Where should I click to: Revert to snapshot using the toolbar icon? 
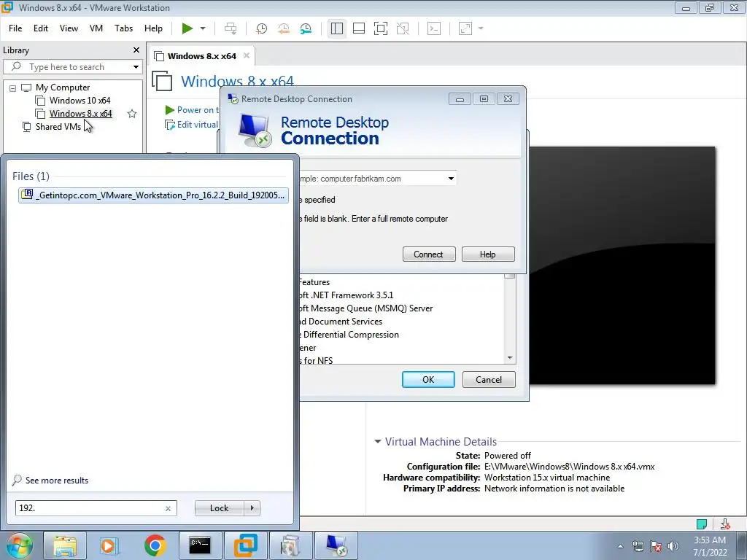[284, 28]
